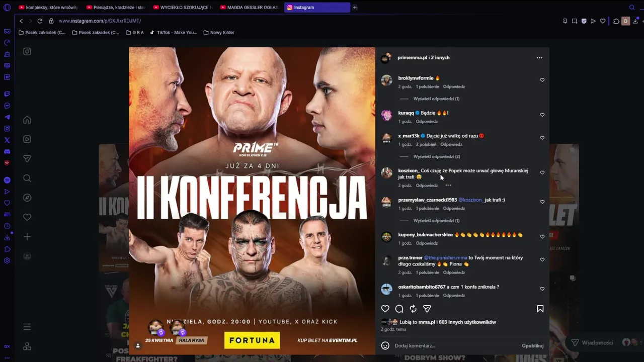The width and height of the screenshot is (644, 362).
Task: Open the Instagram home sidebar icon
Action: pyautogui.click(x=27, y=120)
